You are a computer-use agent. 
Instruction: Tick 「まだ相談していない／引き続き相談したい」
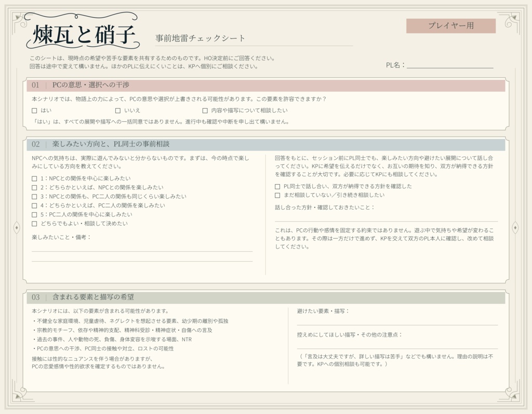pos(277,195)
